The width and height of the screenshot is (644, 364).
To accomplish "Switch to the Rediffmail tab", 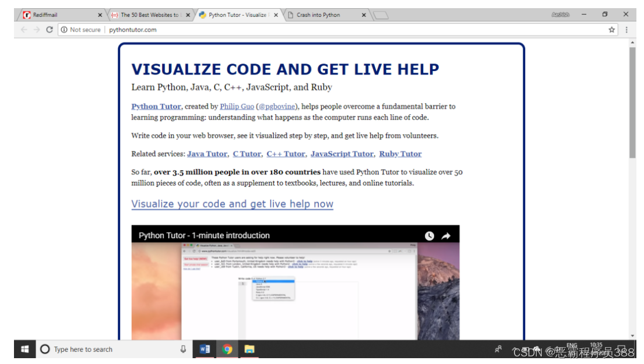I will tap(62, 15).
